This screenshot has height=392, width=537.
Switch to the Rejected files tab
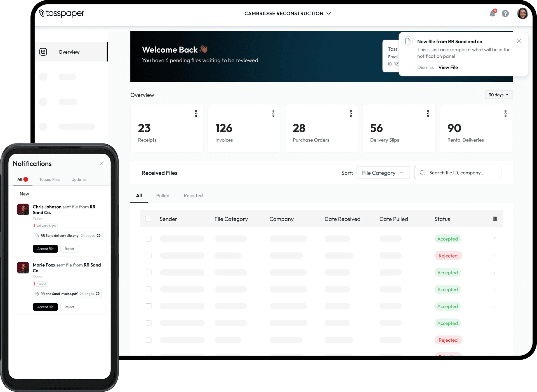click(193, 195)
